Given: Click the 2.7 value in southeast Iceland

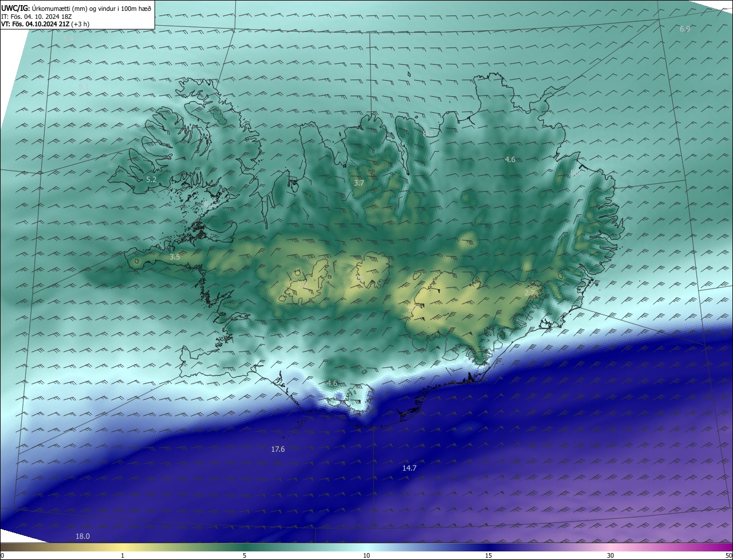Looking at the screenshot, I should 530,293.
